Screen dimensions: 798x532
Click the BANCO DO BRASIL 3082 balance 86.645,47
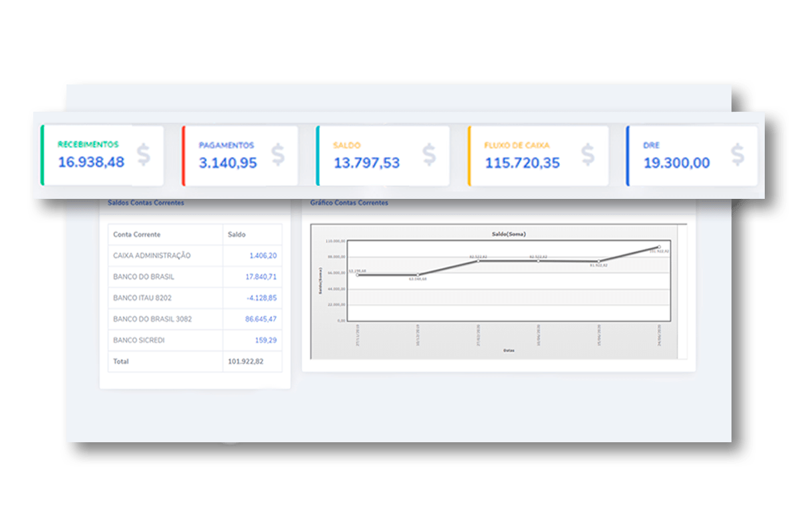260,319
